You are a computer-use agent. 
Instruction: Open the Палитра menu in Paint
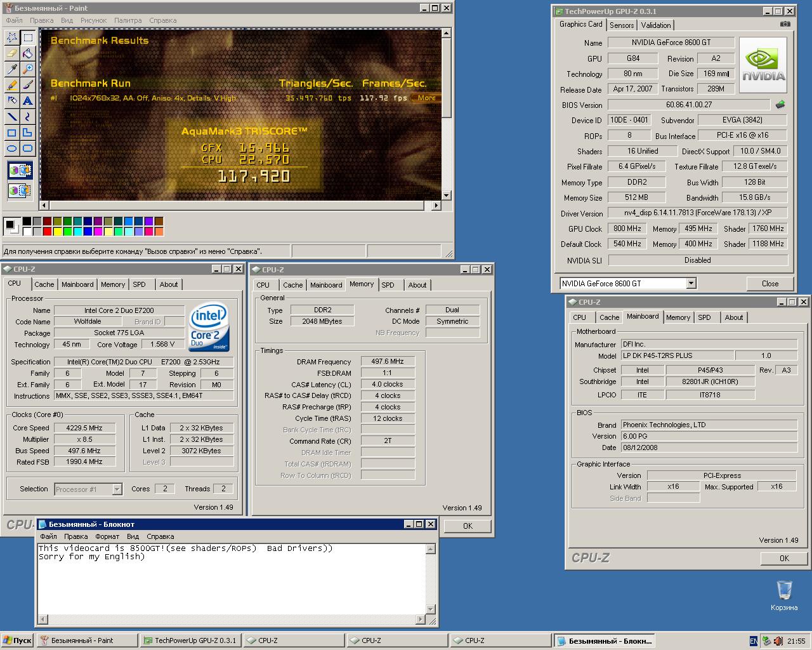128,20
